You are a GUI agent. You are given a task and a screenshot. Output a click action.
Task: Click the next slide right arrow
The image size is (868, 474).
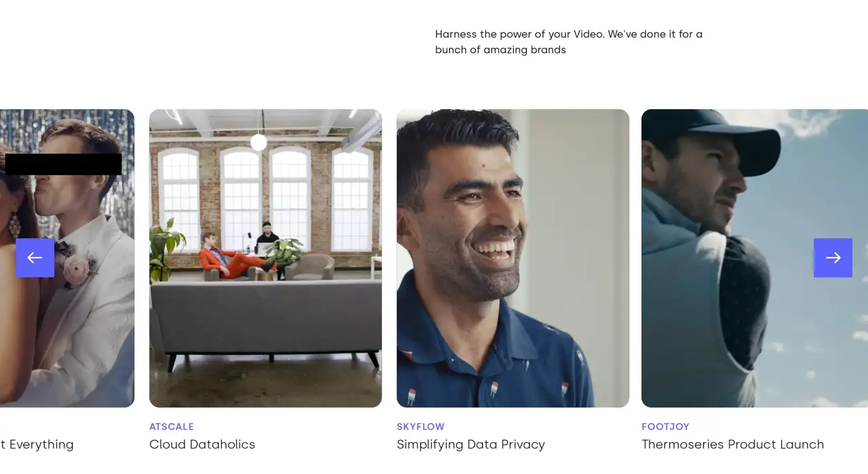point(833,258)
